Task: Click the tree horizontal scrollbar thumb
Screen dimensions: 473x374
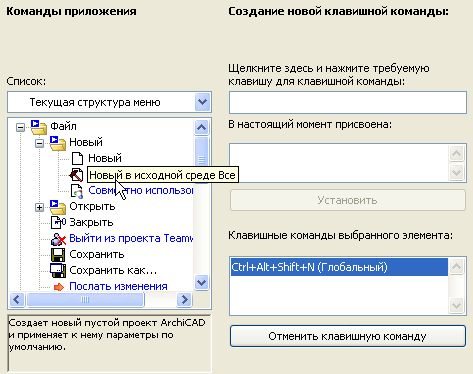Action: pos(85,299)
